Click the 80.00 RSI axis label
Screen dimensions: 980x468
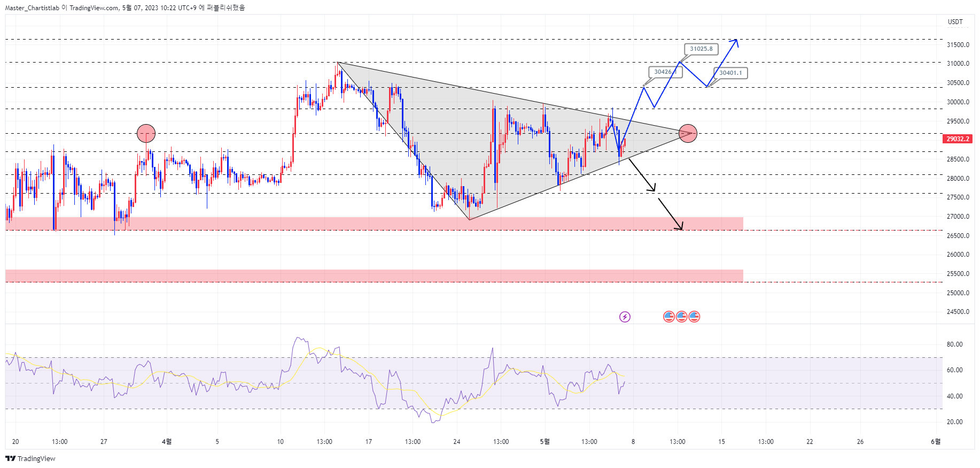pyautogui.click(x=955, y=344)
